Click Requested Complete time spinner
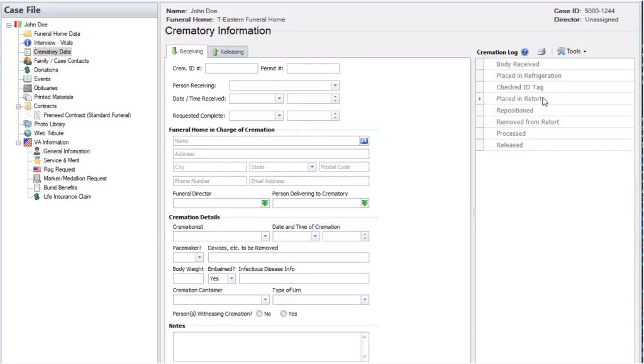This screenshot has height=364, width=644. point(335,116)
